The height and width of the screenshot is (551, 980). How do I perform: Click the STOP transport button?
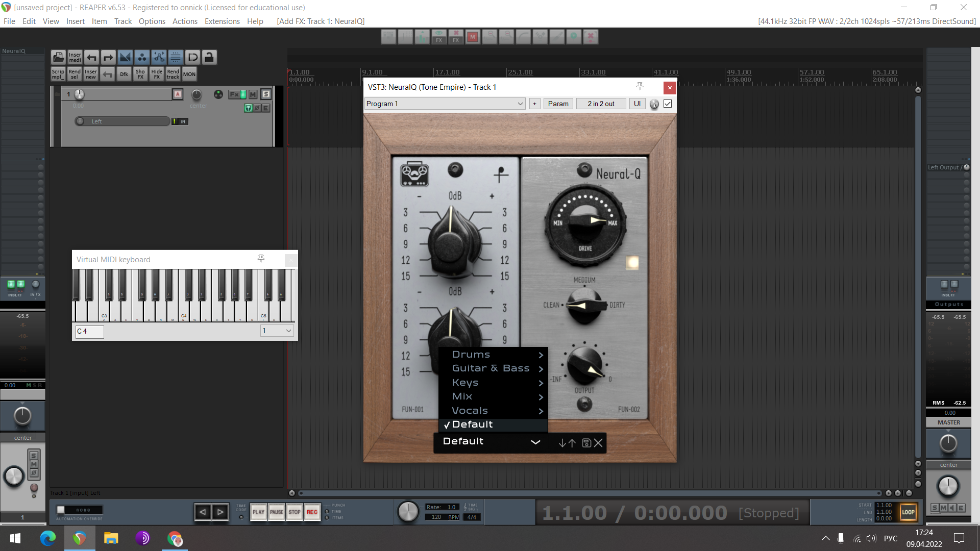[x=295, y=512]
